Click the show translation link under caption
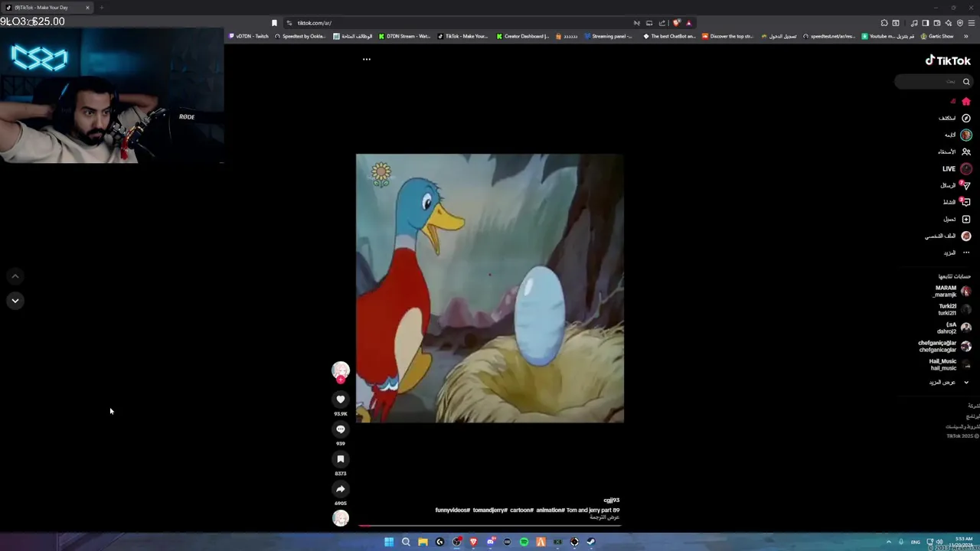 click(x=604, y=517)
